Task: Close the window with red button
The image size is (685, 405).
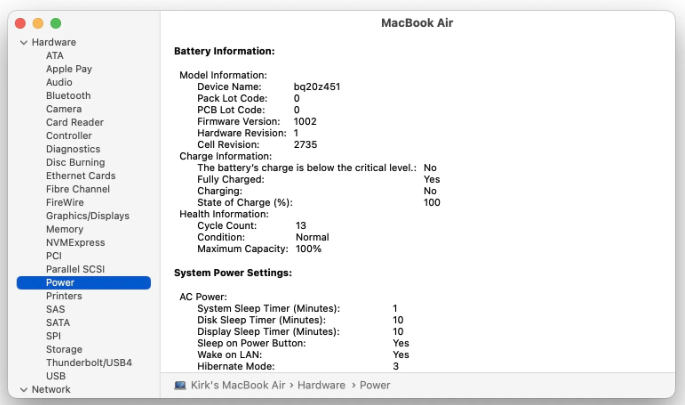Action: coord(20,23)
